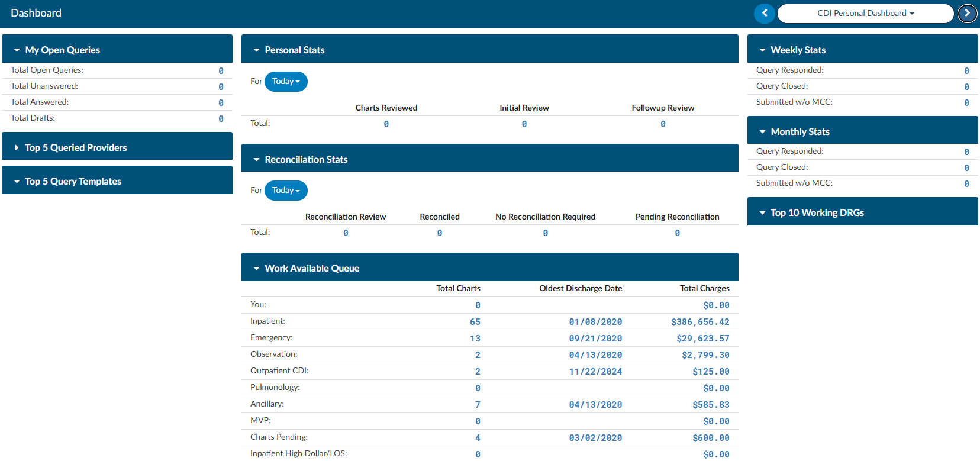Screen dimensions: 980x461
Task: Open Weekly Submitted w/o MCC count
Action: [x=966, y=102]
